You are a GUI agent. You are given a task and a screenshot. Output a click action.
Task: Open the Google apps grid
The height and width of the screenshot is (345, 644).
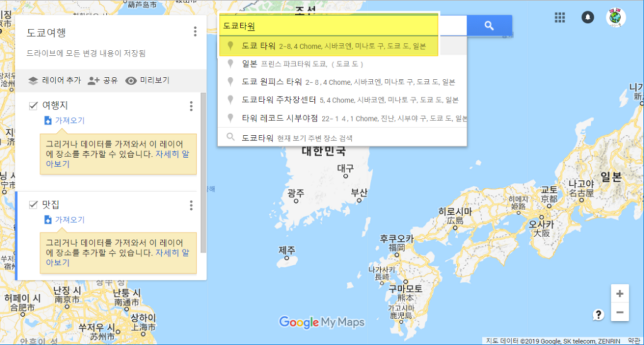[x=560, y=18]
